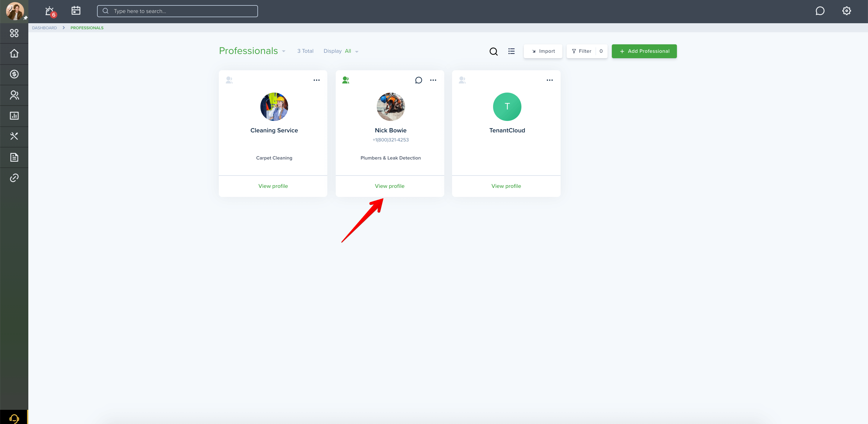
Task: Click phone number +1(800)321-4253
Action: (x=391, y=140)
